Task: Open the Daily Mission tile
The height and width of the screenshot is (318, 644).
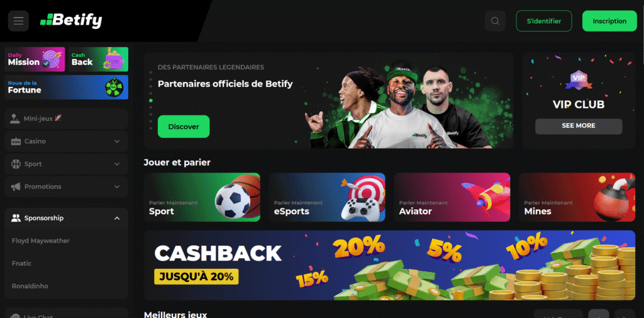Action: (x=35, y=60)
